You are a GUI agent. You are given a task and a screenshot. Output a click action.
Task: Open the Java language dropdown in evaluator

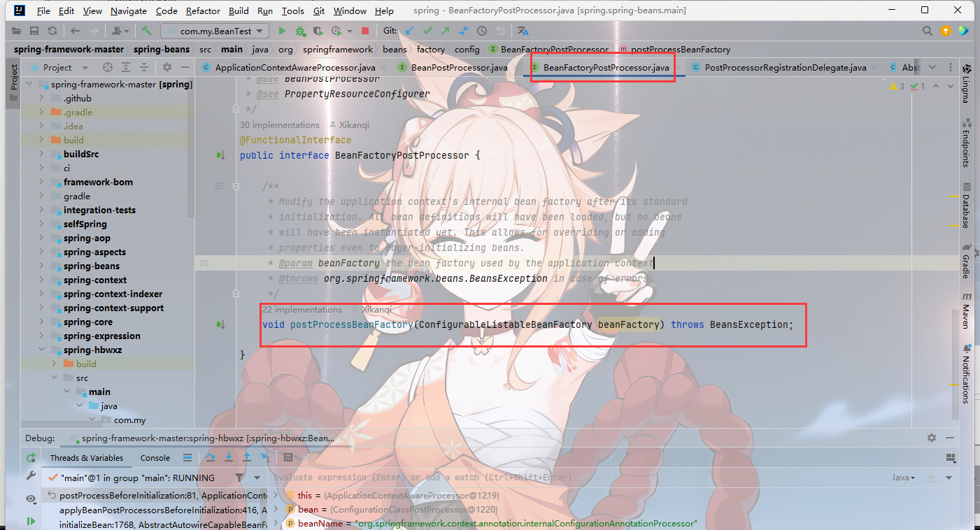(x=903, y=478)
